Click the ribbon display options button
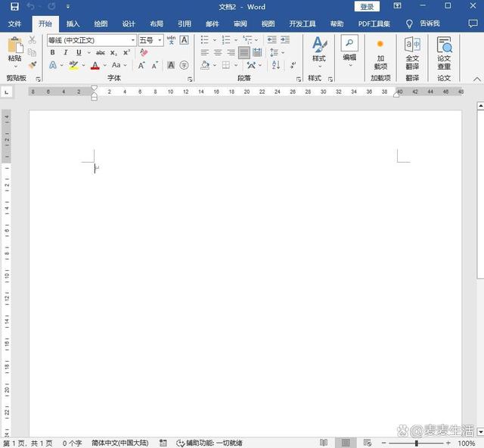Viewport: 484px width, 448px height. (x=398, y=5)
